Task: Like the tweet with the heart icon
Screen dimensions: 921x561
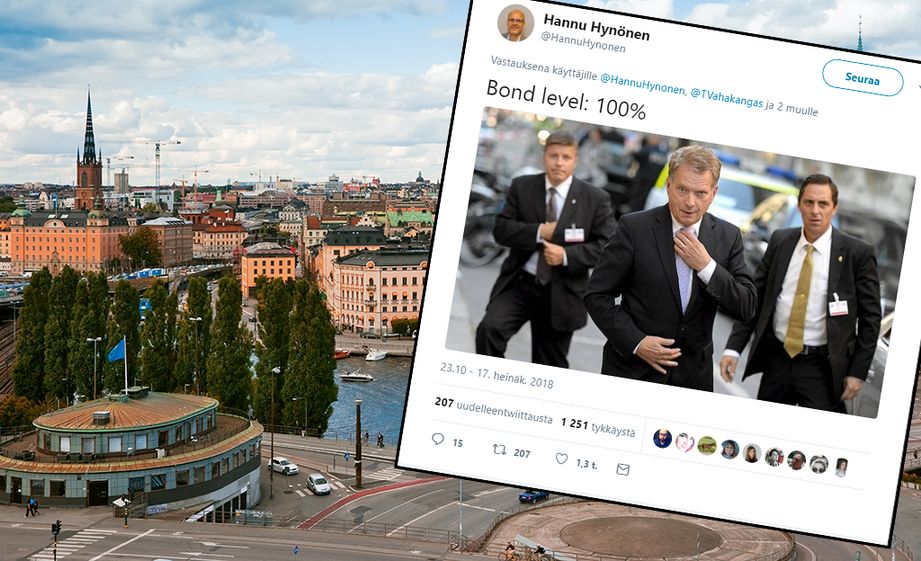Action: [562, 459]
